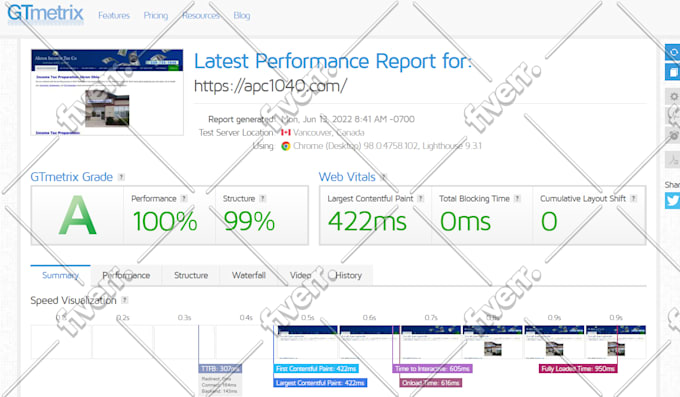680x397 pixels.
Task: Switch to the Summary tab
Action: (x=60, y=275)
